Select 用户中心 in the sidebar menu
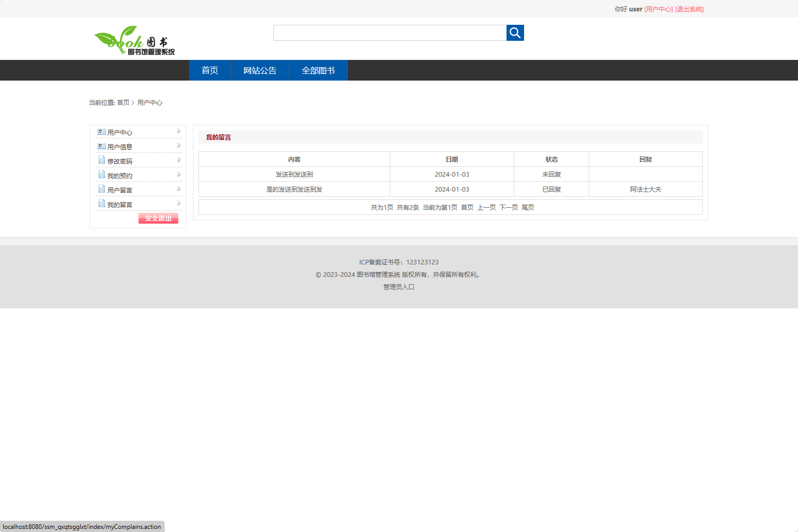 (x=120, y=133)
